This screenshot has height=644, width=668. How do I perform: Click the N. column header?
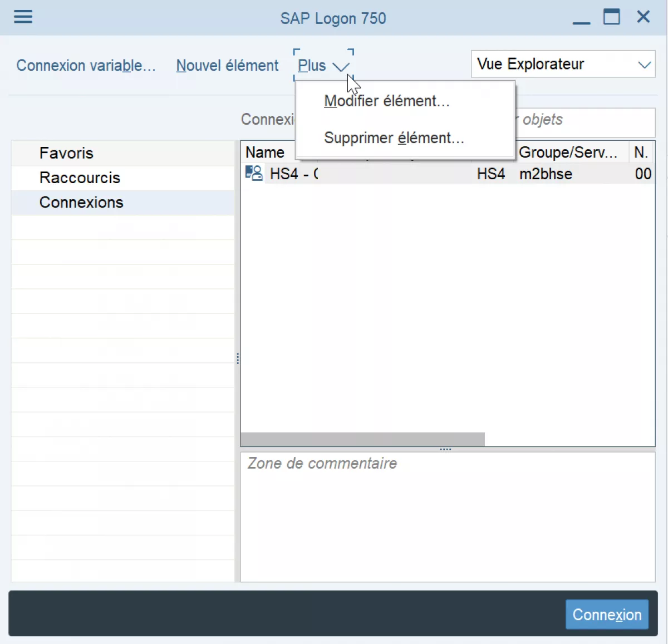641,152
